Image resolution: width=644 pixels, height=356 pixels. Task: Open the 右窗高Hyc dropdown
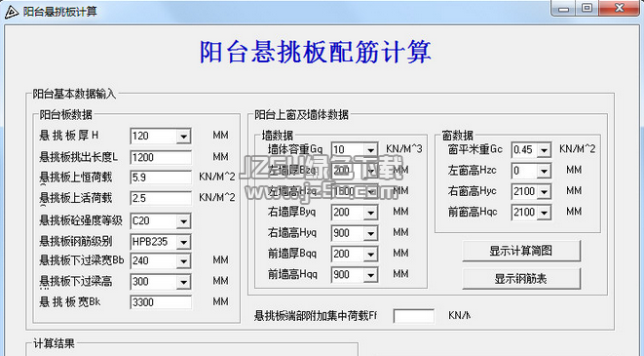tap(545, 192)
